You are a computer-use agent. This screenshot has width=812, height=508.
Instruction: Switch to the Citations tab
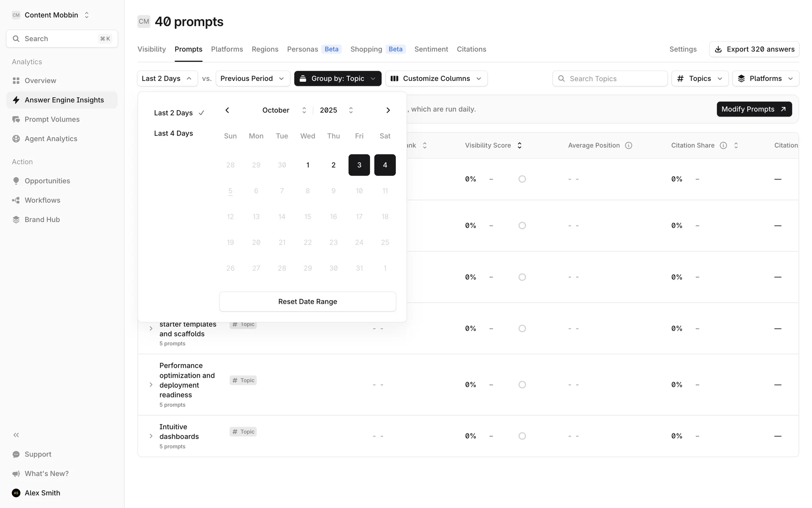(471, 49)
